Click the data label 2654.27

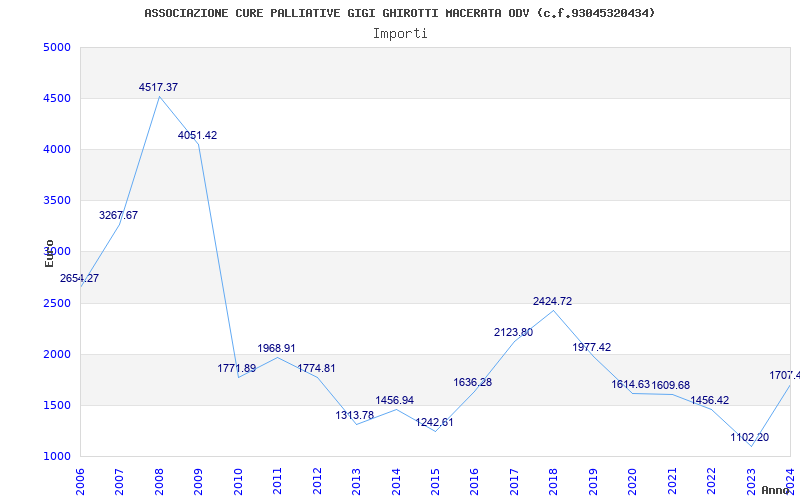80,279
